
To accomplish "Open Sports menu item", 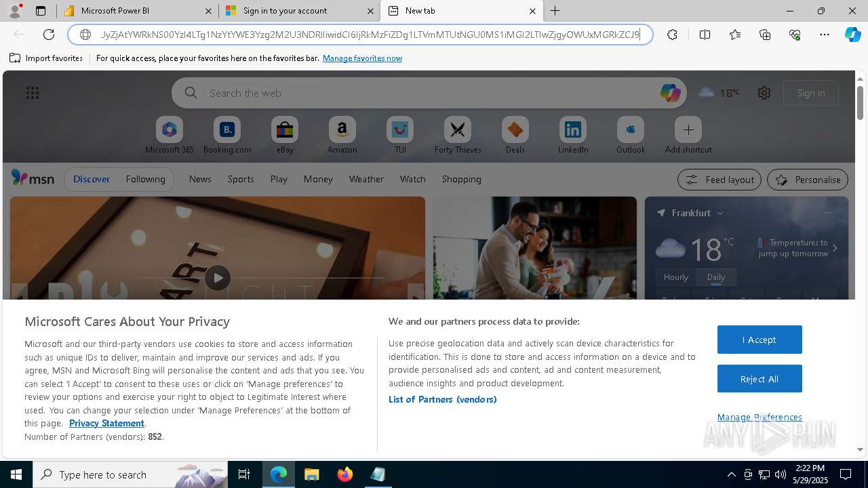I will click(241, 179).
